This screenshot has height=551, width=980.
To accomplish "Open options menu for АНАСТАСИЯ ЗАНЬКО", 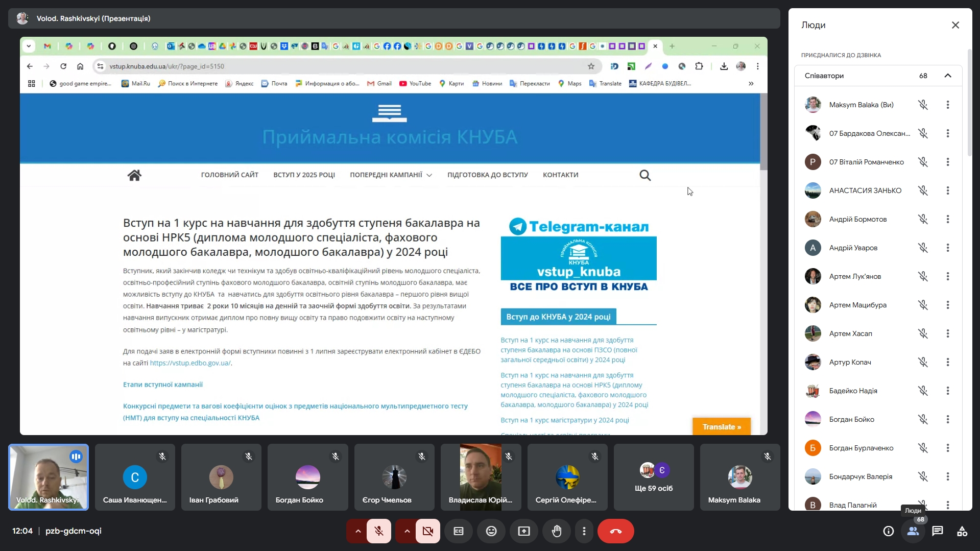I will tap(948, 190).
